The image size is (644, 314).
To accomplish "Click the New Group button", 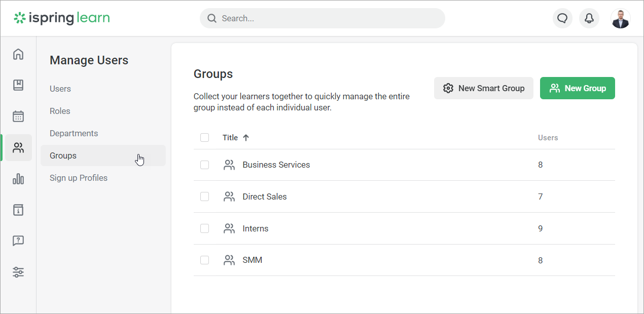I will (577, 88).
